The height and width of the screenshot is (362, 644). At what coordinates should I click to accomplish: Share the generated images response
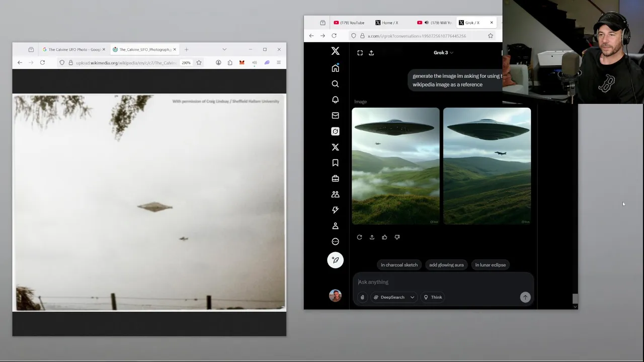click(372, 237)
